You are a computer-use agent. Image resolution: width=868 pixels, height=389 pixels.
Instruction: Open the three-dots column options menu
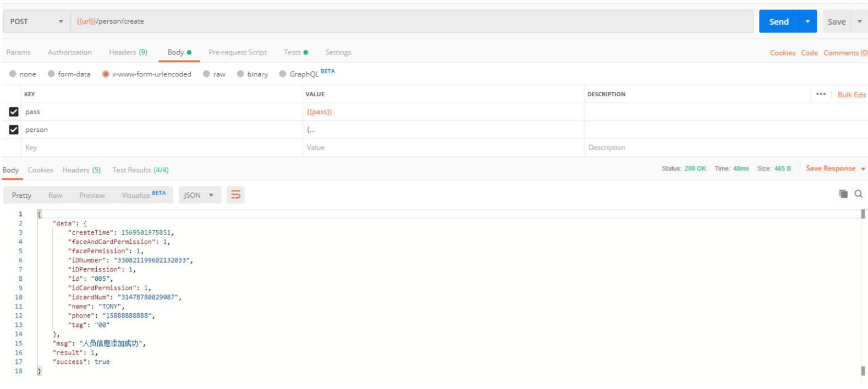pos(821,95)
